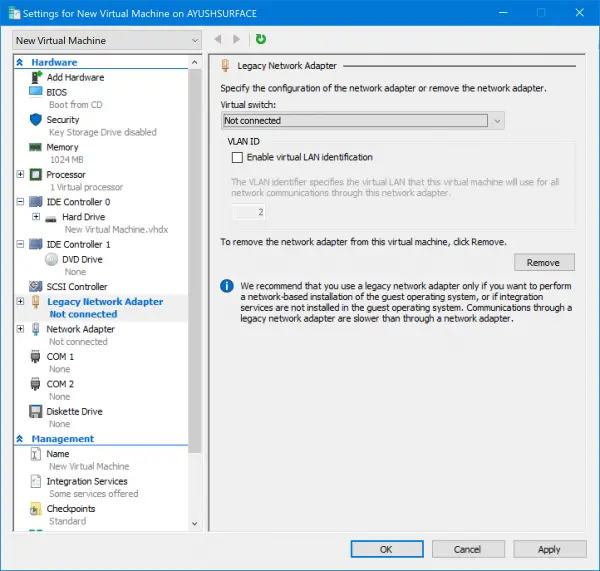The width and height of the screenshot is (600, 571).
Task: Select the BIOS tree entry
Action: [57, 92]
